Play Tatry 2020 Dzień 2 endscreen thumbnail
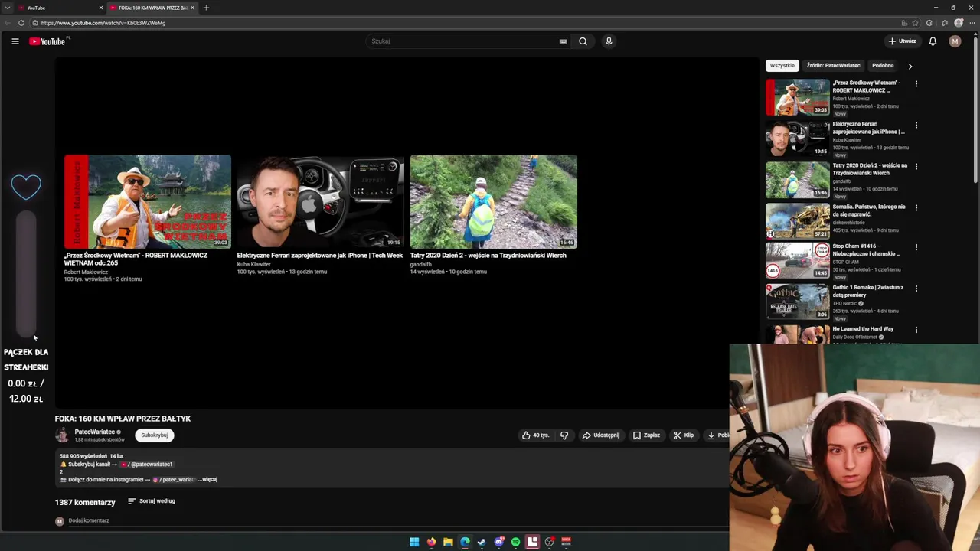The width and height of the screenshot is (980, 551). point(493,202)
